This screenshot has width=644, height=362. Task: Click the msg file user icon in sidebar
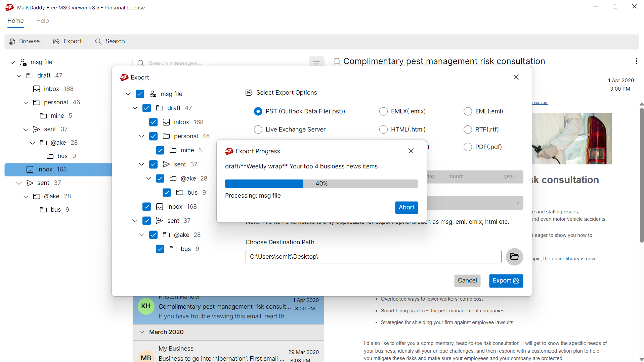click(23, 62)
